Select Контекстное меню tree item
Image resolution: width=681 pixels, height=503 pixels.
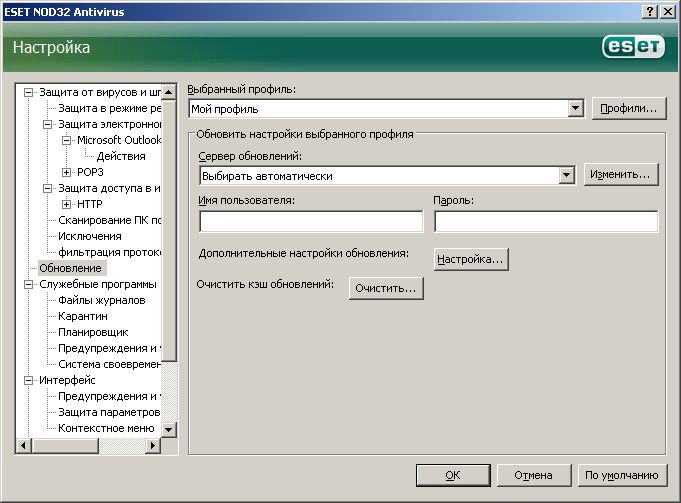click(106, 428)
